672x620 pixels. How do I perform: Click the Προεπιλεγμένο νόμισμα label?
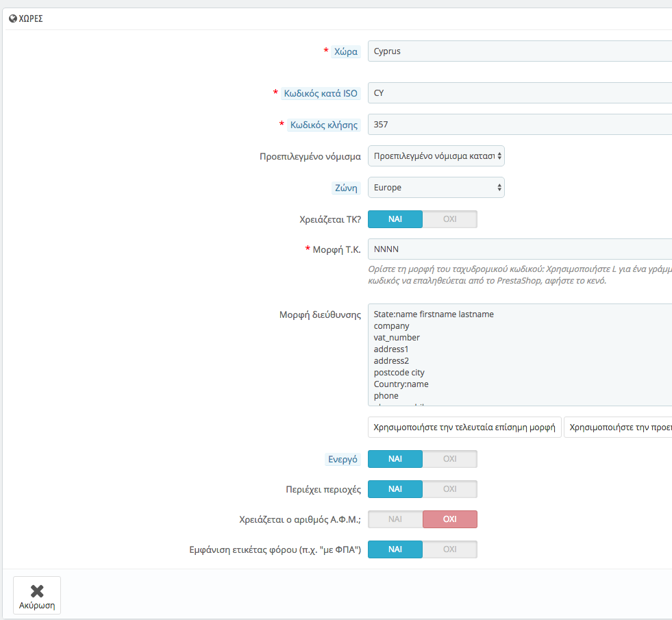(310, 156)
